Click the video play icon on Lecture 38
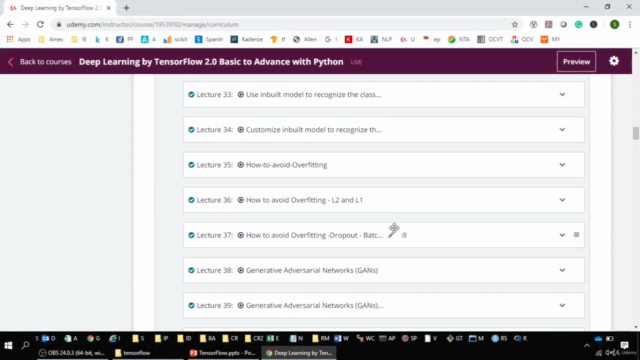The height and width of the screenshot is (360, 640). pyautogui.click(x=240, y=270)
